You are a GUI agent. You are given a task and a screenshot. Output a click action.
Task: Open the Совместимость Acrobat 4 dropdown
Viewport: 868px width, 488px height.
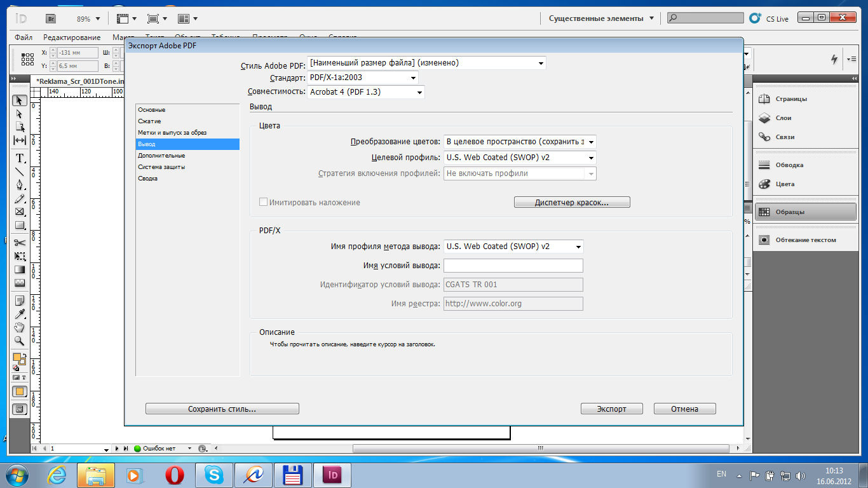[x=366, y=92]
